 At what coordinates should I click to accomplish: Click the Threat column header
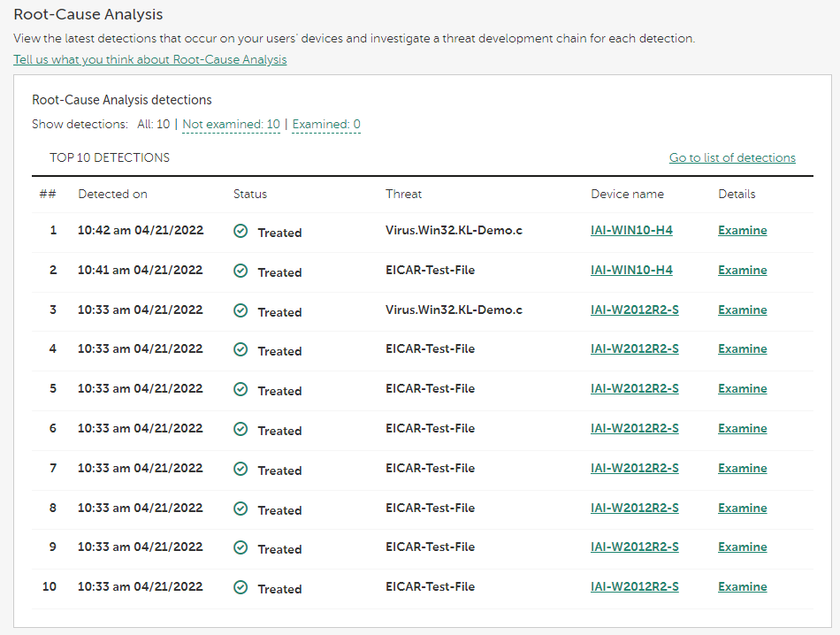[x=405, y=194]
